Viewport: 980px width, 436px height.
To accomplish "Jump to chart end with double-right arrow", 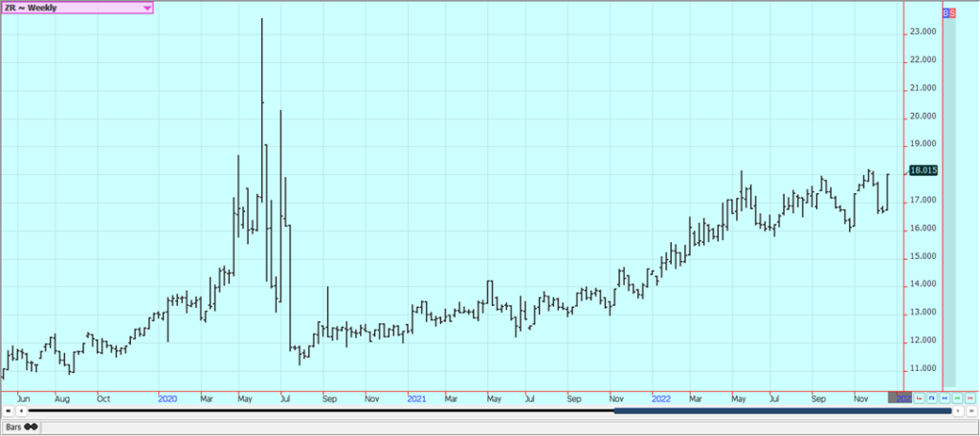I will pyautogui.click(x=971, y=411).
